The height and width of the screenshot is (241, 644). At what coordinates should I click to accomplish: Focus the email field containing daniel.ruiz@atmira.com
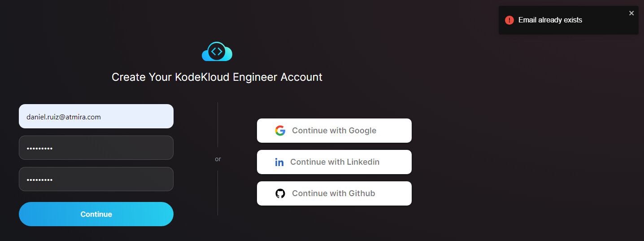96,116
